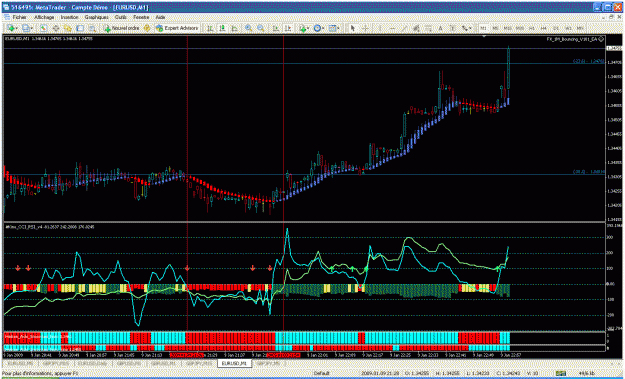
Task: Click the Default profile in status bar
Action: 322,373
